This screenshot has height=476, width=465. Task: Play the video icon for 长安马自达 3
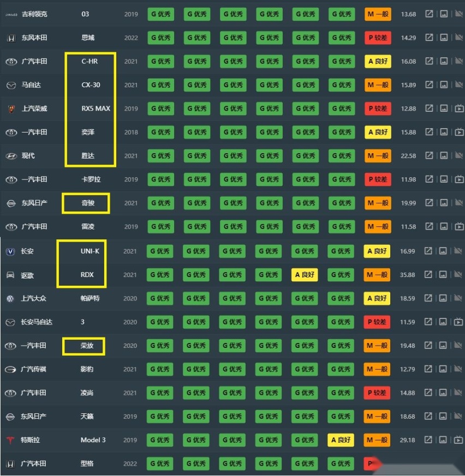pos(458,322)
